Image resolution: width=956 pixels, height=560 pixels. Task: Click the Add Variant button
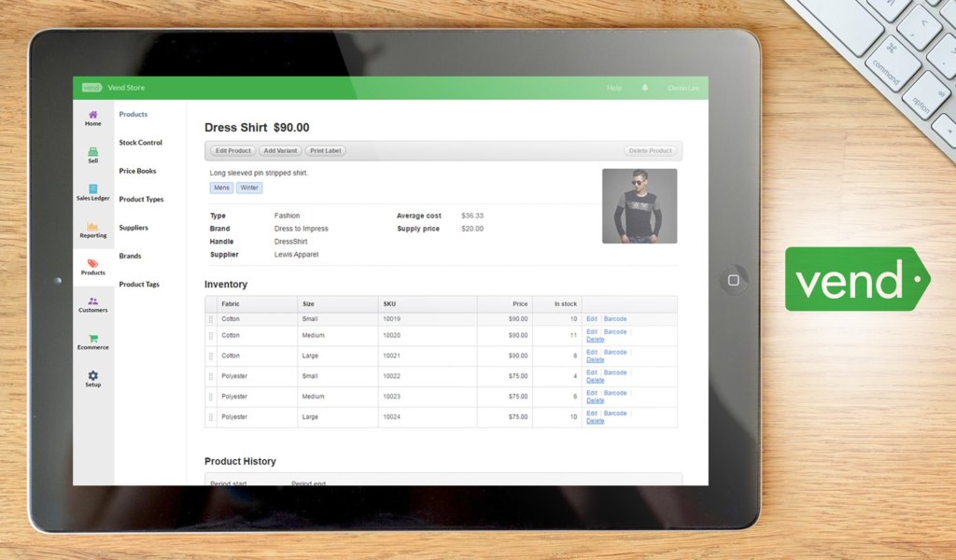[x=280, y=150]
